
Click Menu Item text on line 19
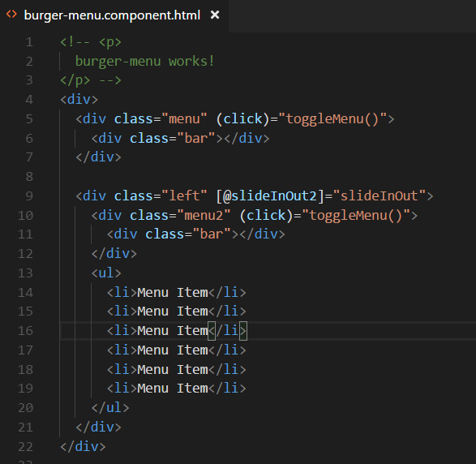[x=173, y=389]
